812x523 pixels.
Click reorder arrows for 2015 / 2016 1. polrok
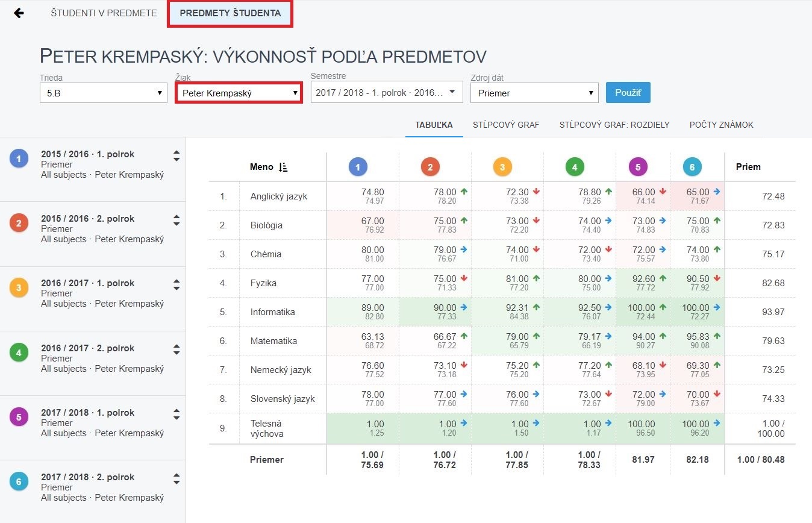tap(176, 155)
